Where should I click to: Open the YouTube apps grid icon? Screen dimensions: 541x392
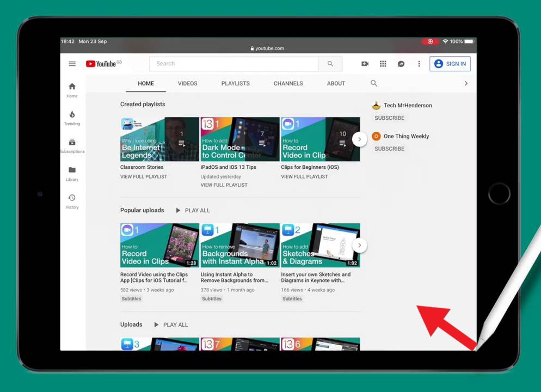point(383,64)
